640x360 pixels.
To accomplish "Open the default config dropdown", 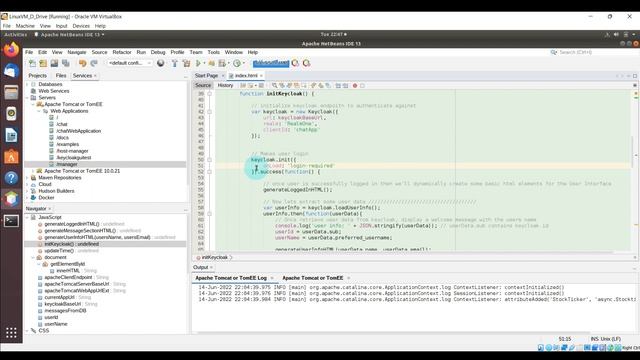I will point(130,63).
